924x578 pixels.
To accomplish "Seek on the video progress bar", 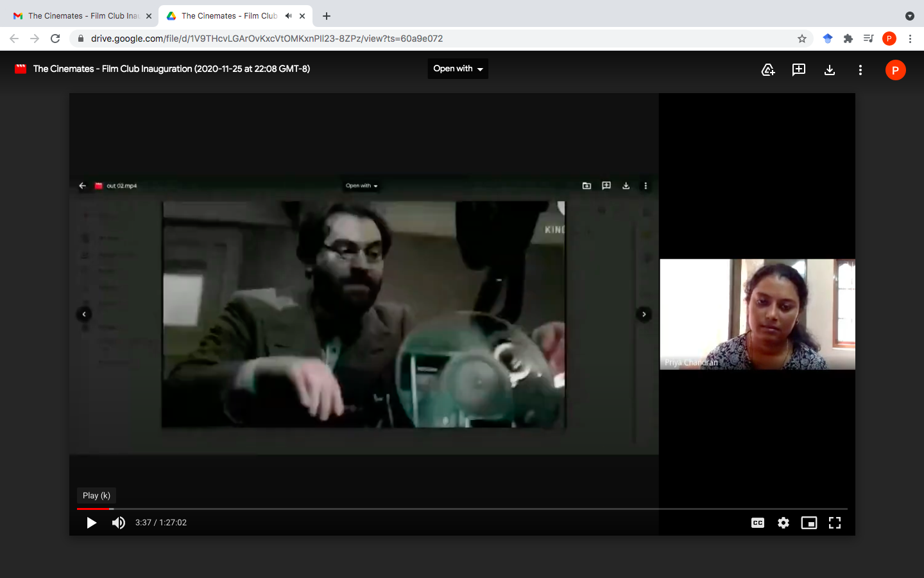I will click(462, 509).
